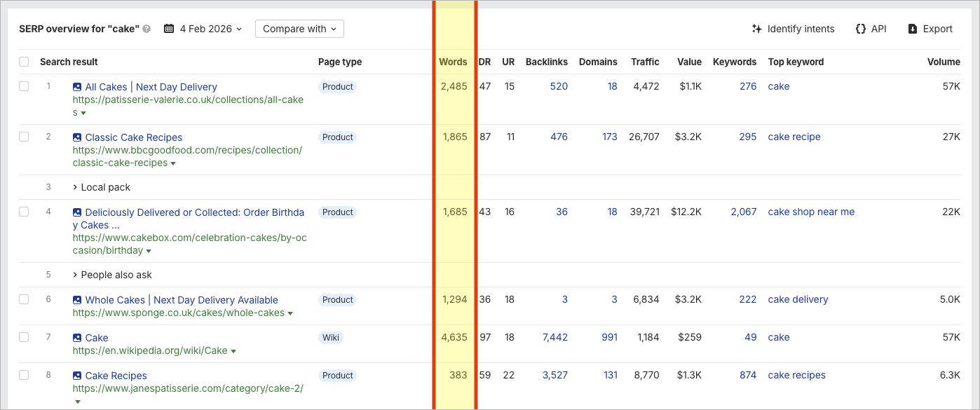Click domains value 173

[610, 137]
